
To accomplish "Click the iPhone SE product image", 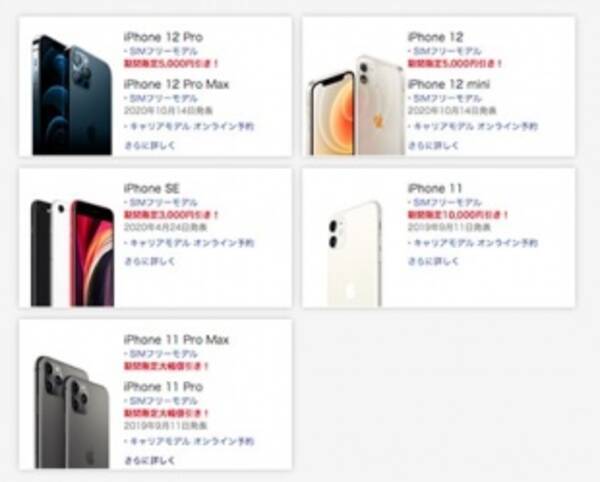I will pos(72,253).
